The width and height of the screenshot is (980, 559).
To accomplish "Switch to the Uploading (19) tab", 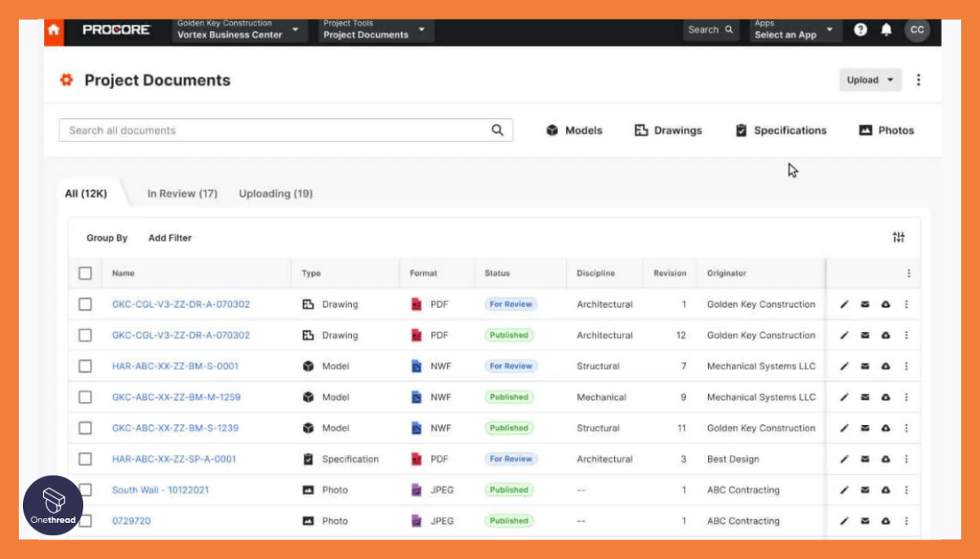I will tap(275, 193).
